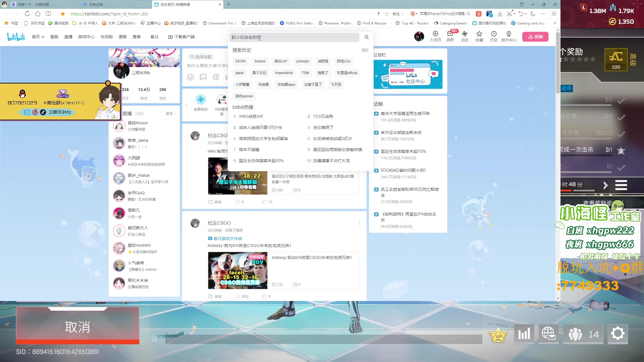Viewport: 644px width, 362px height.
Task: Click 下载客户端 link
Action: click(x=181, y=37)
